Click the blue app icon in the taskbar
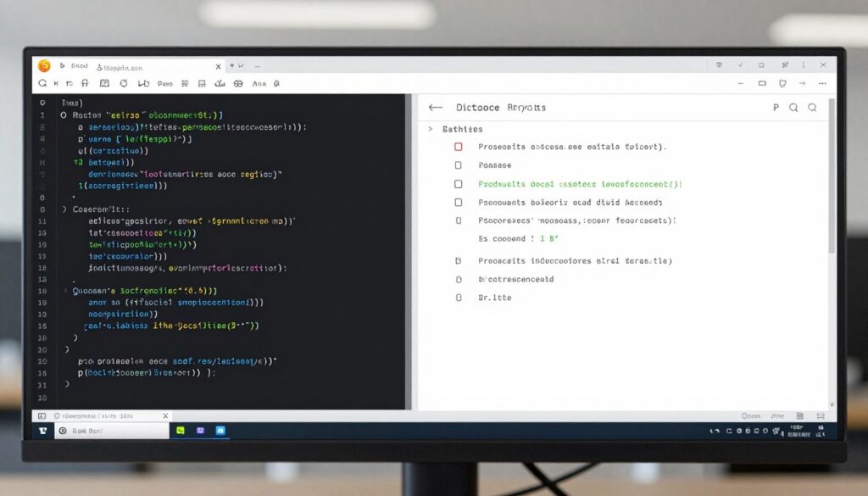This screenshot has width=868, height=496. pyautogui.click(x=220, y=431)
